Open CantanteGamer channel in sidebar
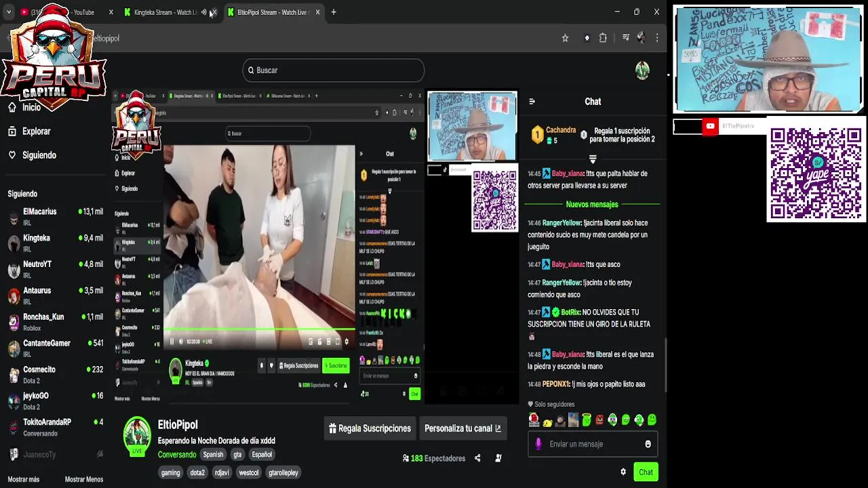 (56, 348)
